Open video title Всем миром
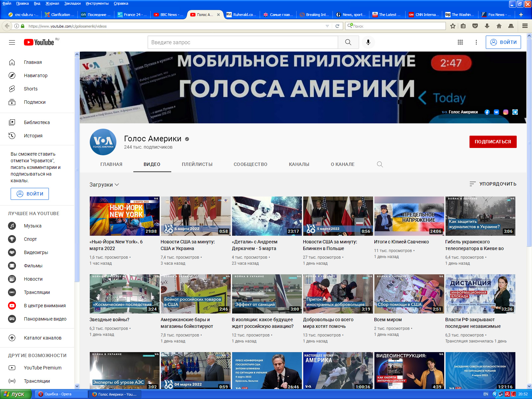The height and width of the screenshot is (399, 532). click(388, 320)
